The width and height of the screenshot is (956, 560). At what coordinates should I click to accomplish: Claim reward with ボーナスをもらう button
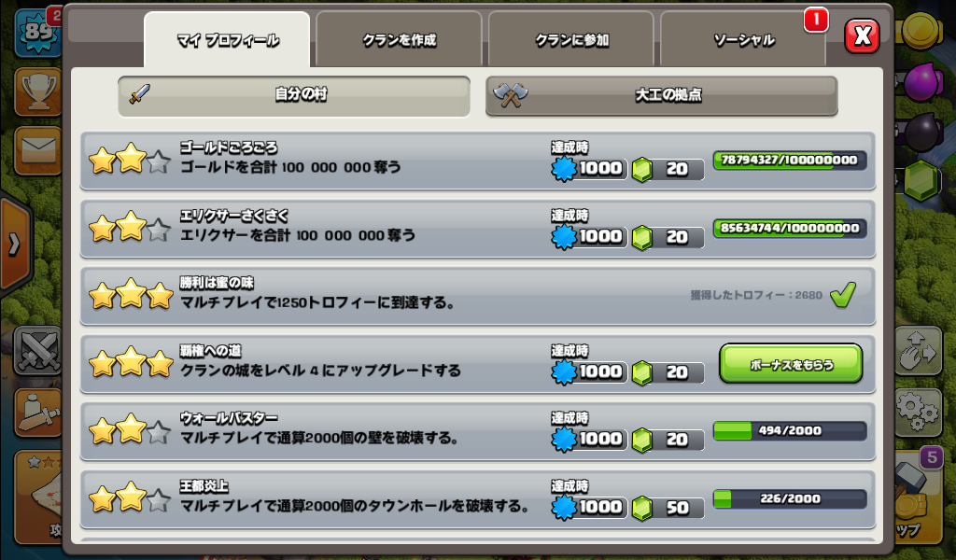[x=791, y=364]
